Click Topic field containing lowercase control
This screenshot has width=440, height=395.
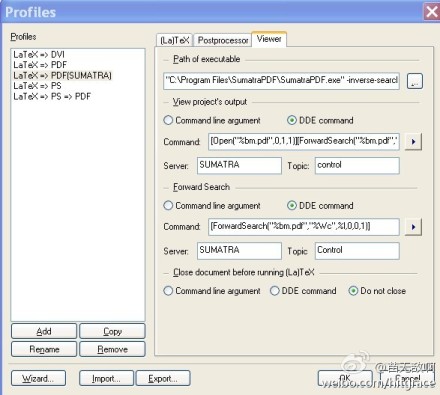pyautogui.click(x=357, y=166)
